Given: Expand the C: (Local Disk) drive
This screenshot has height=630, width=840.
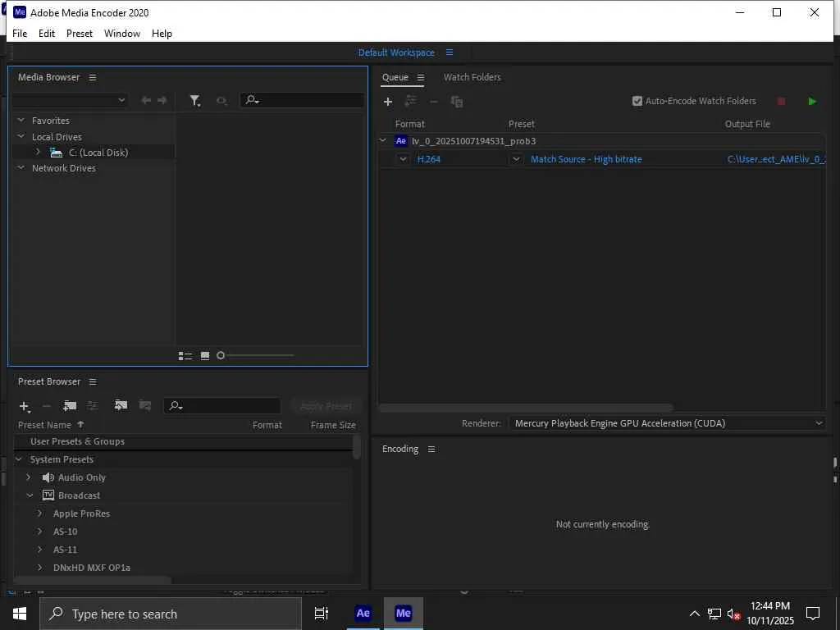Looking at the screenshot, I should (x=38, y=152).
